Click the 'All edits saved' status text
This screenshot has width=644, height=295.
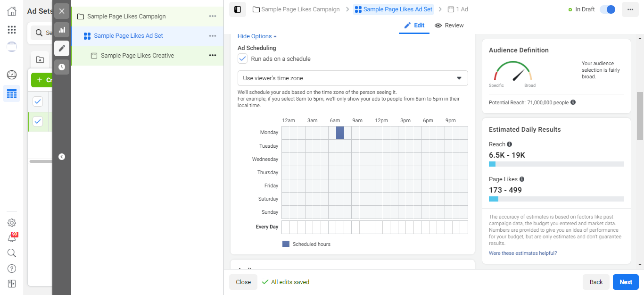[x=290, y=282]
